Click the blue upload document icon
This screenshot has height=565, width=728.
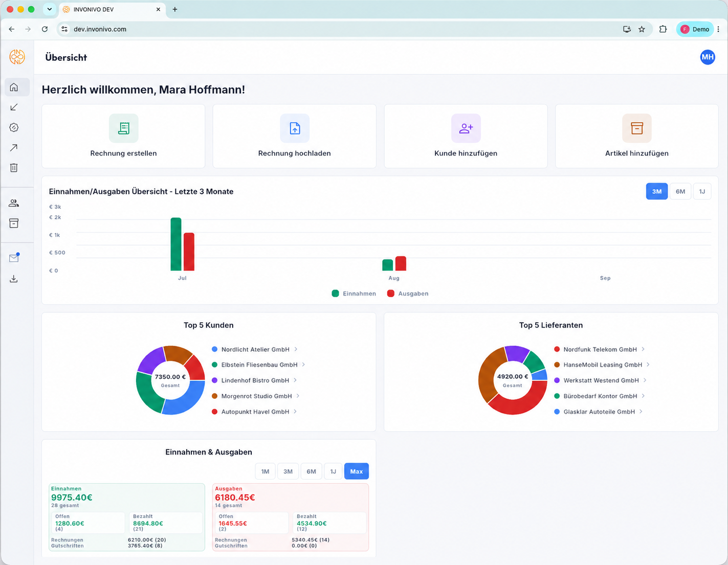(295, 128)
